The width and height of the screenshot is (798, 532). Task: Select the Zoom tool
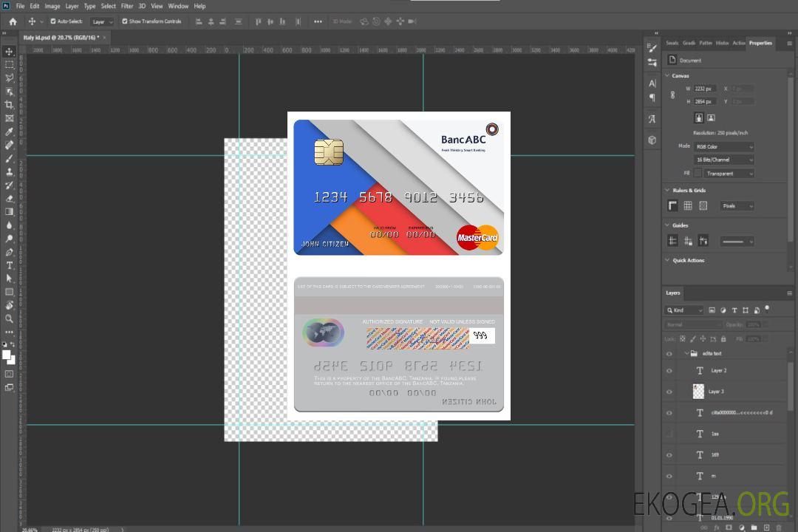point(9,318)
